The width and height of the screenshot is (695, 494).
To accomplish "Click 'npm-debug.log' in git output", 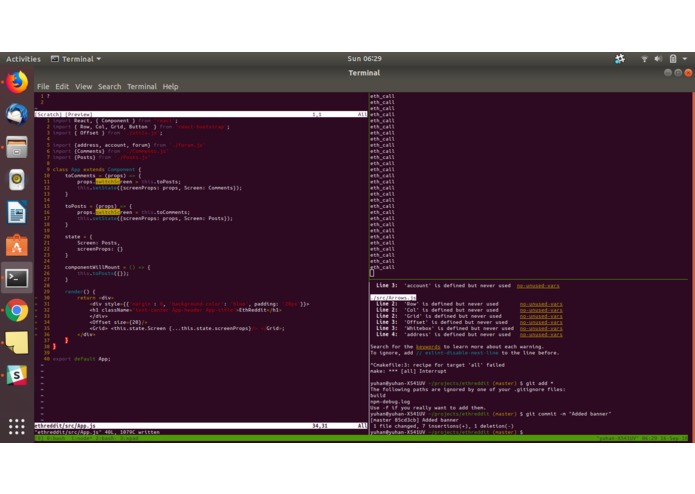I will pyautogui.click(x=390, y=402).
